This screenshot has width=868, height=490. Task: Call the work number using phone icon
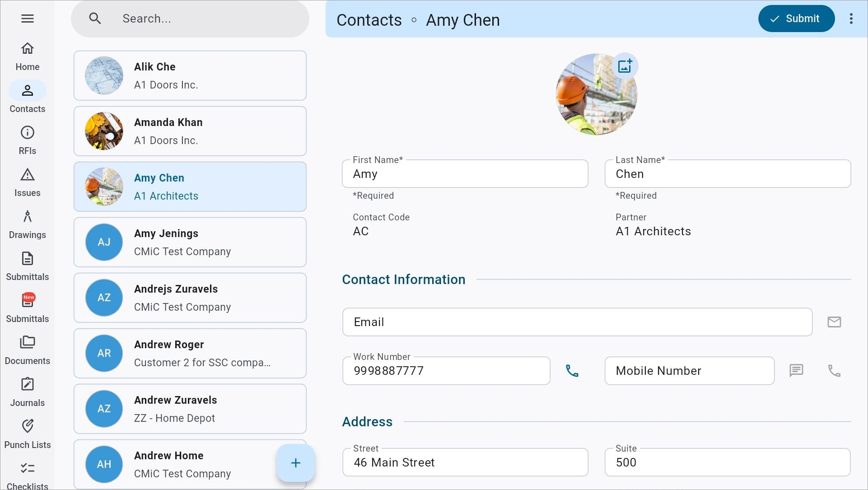572,371
